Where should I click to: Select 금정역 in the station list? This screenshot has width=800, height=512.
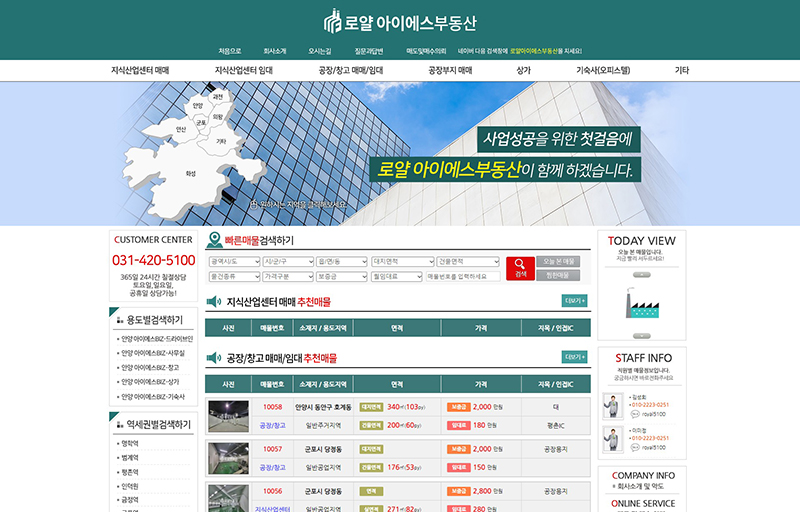coord(130,500)
